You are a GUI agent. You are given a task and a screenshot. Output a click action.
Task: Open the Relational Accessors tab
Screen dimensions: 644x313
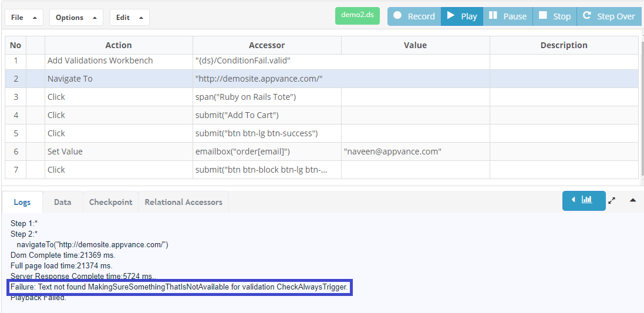[x=184, y=202]
